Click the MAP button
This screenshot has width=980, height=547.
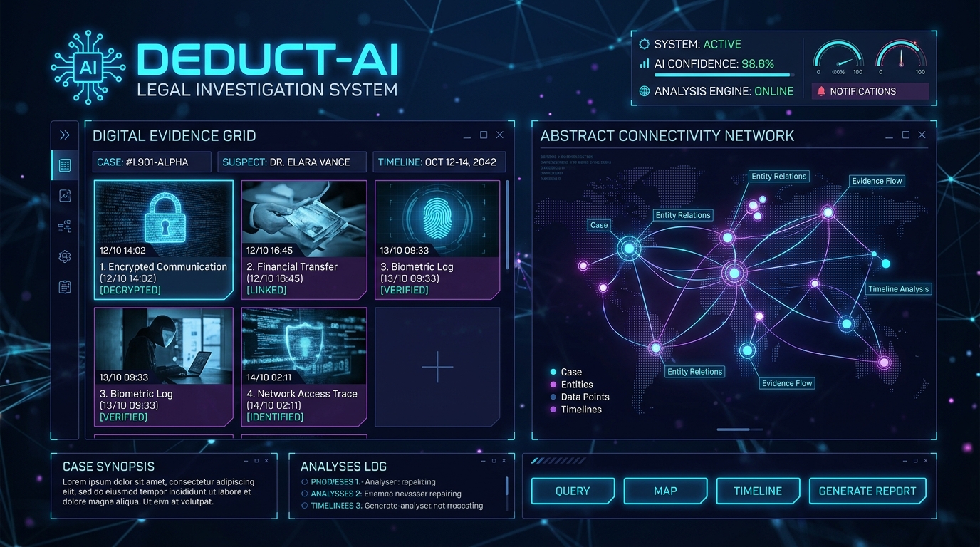(x=665, y=491)
